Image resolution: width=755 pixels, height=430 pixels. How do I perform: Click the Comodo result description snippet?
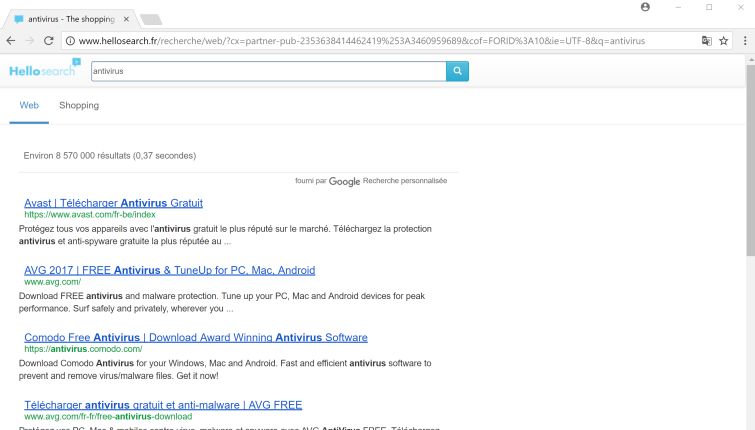(x=225, y=369)
